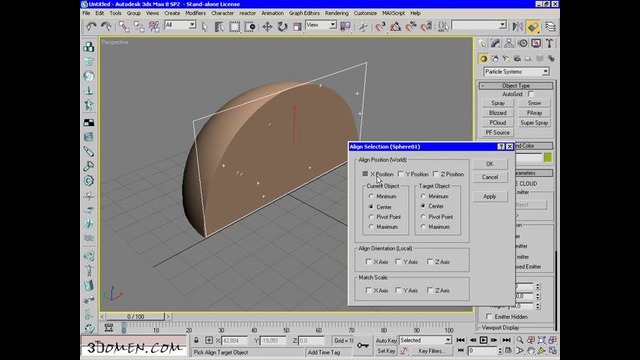
Task: Toggle the Emitter Hidden checkbox
Action: click(x=489, y=317)
